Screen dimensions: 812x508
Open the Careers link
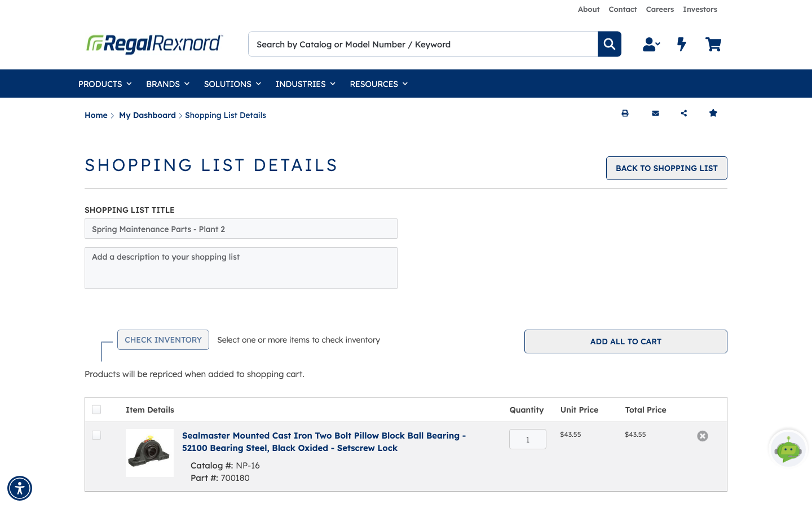[x=660, y=10]
